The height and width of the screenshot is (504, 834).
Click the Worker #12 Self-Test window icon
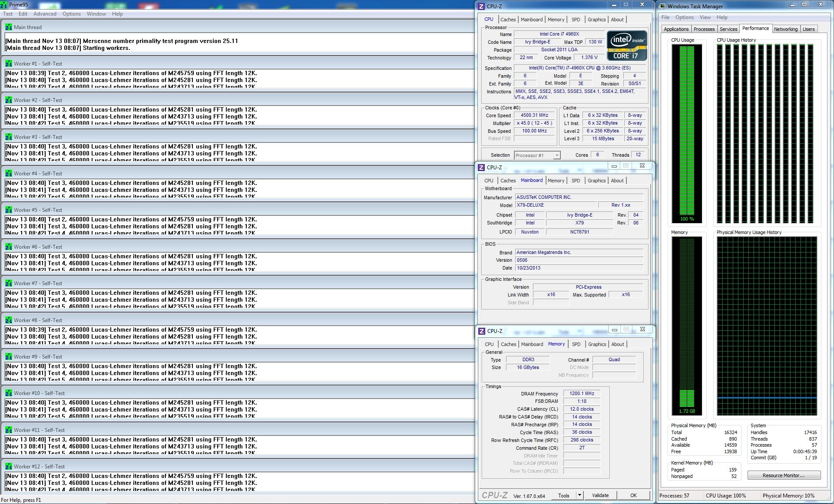8,467
